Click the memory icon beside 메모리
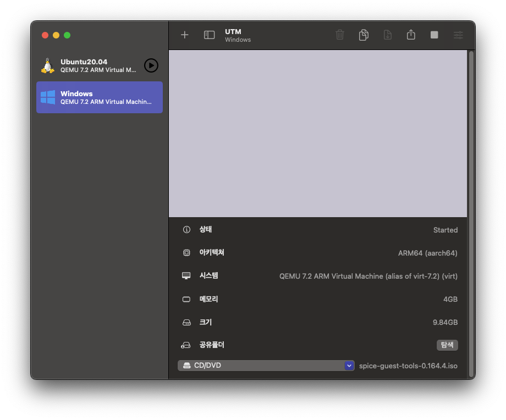Screen dimensions: 506x420 pyautogui.click(x=186, y=300)
